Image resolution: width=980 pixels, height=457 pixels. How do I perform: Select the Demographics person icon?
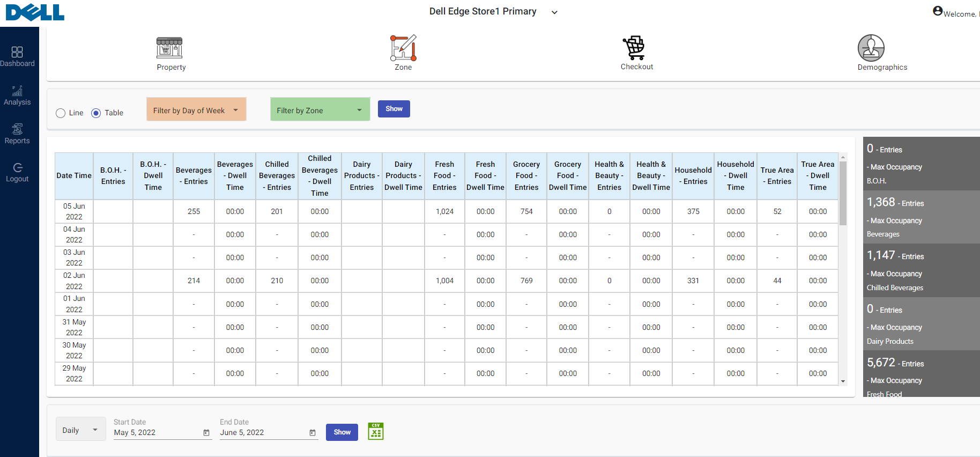point(871,48)
